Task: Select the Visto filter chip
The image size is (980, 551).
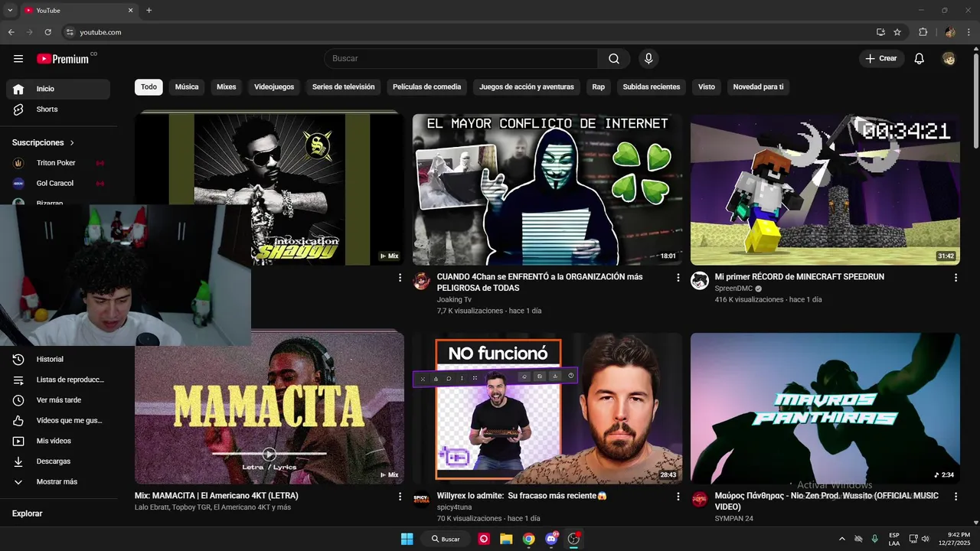Action: click(x=707, y=87)
